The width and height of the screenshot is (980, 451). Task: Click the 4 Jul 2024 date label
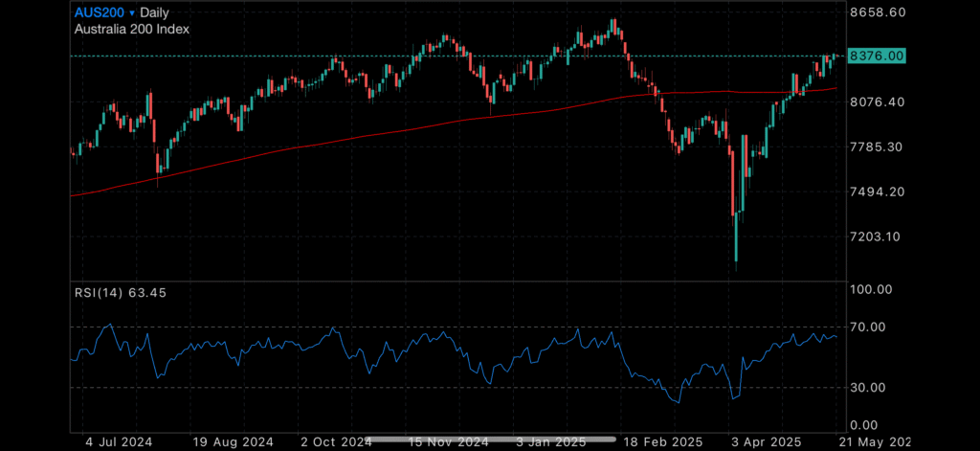coord(118,443)
